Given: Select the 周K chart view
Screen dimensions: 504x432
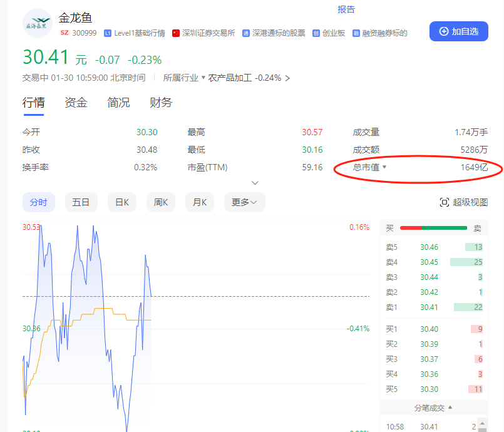Looking at the screenshot, I should (161, 202).
